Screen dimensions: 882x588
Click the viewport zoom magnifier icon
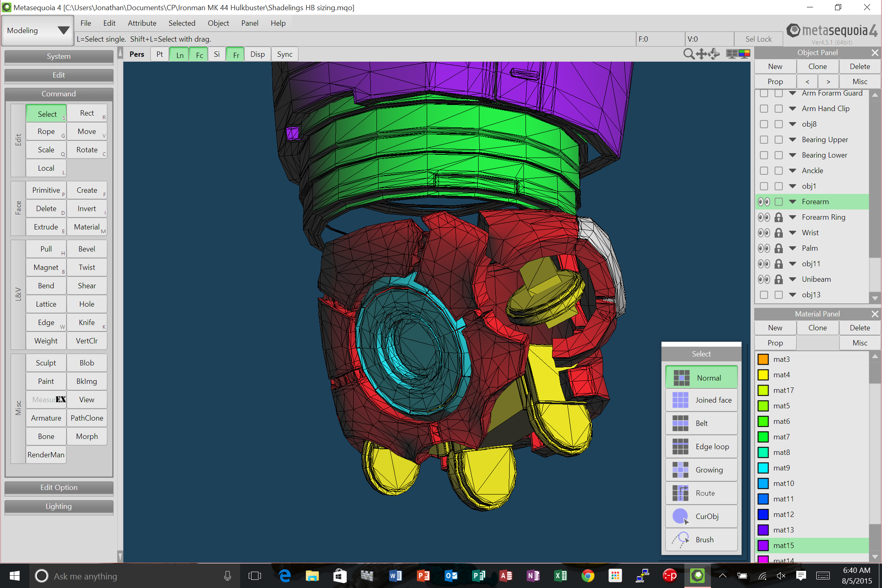[688, 54]
